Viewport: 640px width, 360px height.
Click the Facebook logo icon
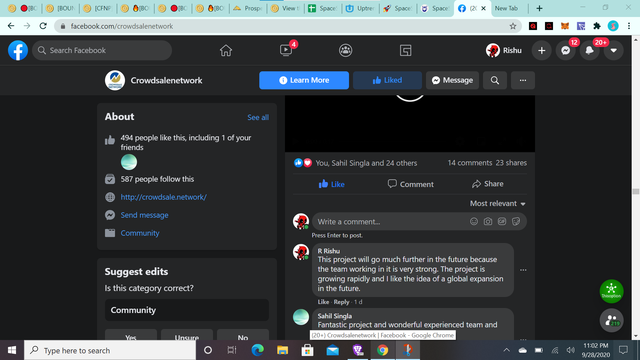(x=18, y=50)
